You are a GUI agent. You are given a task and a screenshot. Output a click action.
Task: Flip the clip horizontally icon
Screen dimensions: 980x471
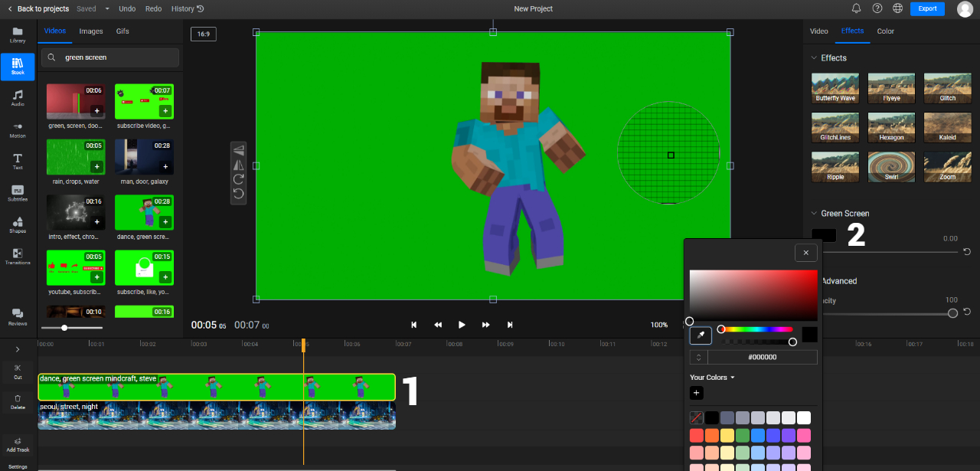tap(239, 165)
